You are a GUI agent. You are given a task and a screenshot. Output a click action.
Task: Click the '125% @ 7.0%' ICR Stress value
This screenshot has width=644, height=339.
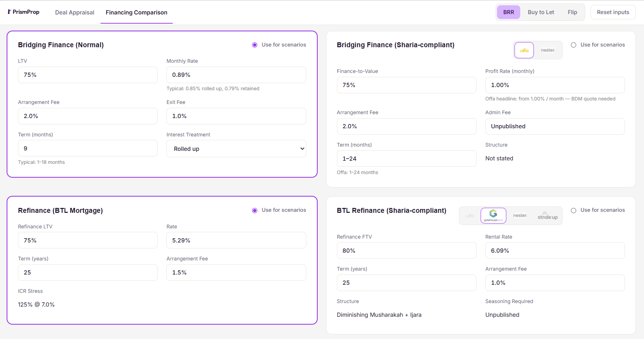coord(36,304)
